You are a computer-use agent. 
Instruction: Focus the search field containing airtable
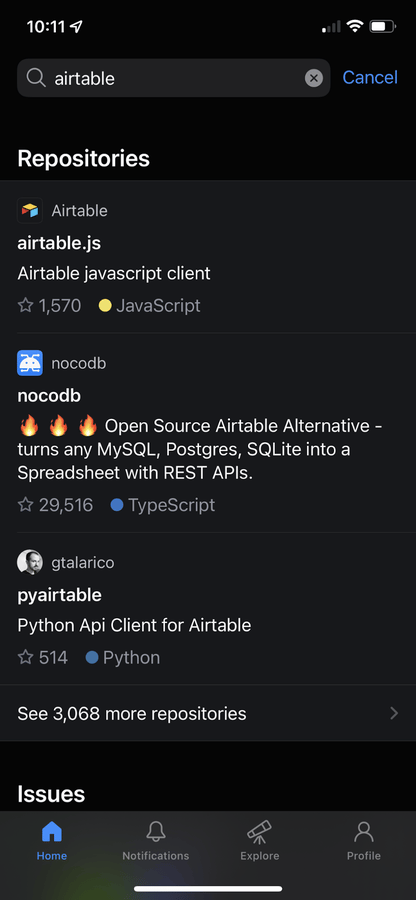pos(173,77)
